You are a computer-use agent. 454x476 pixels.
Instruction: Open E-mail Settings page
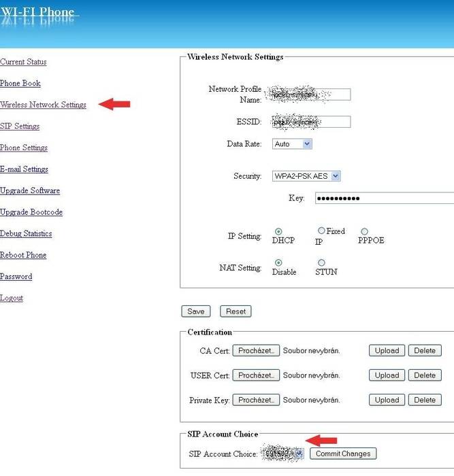pos(24,169)
